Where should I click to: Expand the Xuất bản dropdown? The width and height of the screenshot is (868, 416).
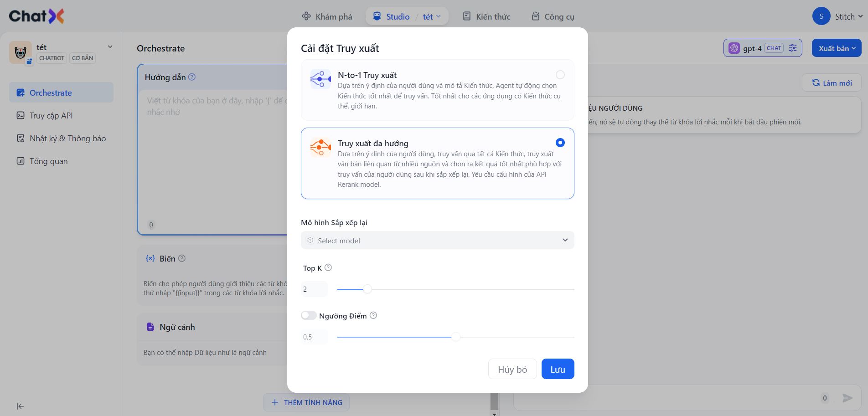(x=837, y=48)
